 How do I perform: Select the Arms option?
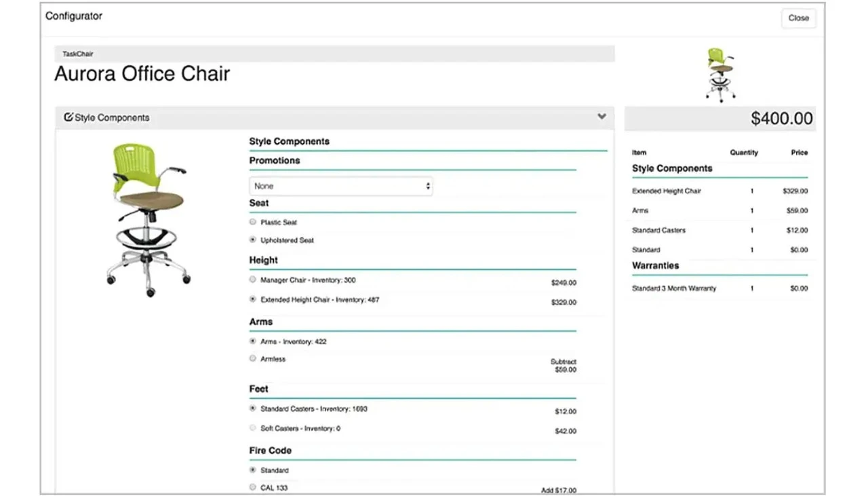252,341
